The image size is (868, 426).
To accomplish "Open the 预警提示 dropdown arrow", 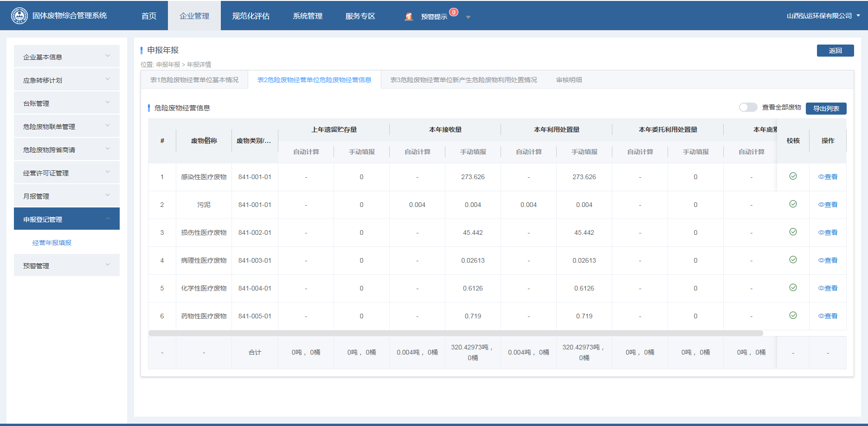I will (468, 17).
